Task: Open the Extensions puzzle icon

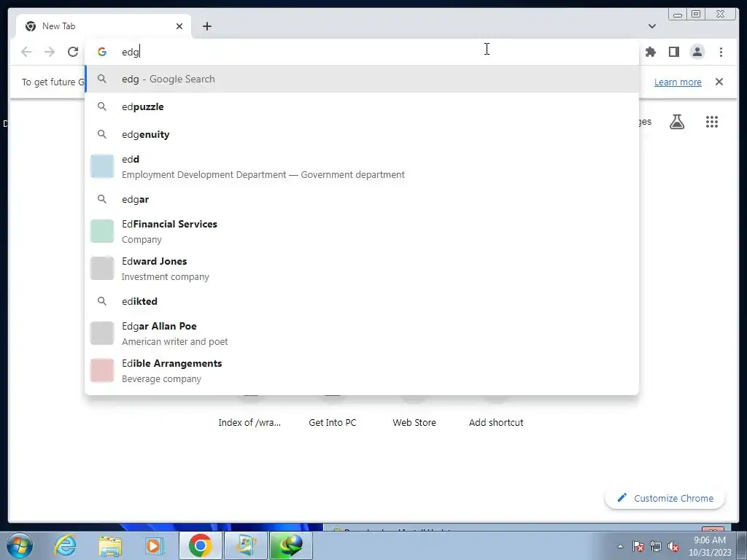Action: (x=650, y=52)
